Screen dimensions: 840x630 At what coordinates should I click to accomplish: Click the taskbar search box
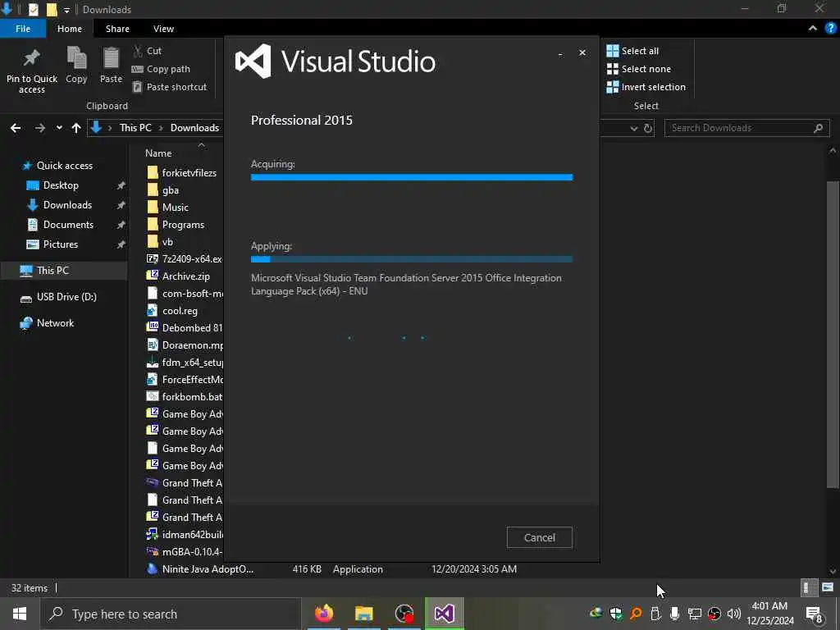[x=171, y=614]
